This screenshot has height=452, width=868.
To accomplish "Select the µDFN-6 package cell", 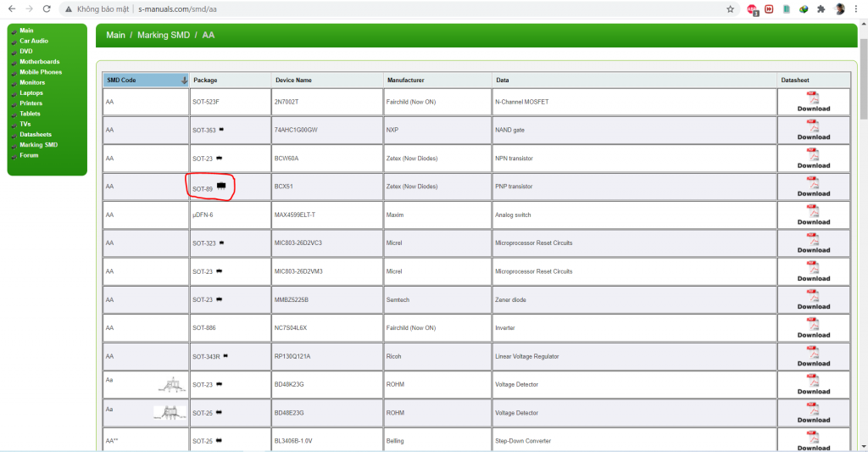I will (231, 215).
